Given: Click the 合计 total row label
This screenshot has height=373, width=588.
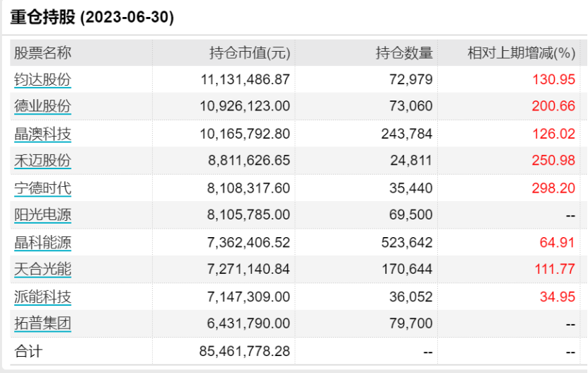Looking at the screenshot, I should click(28, 351).
